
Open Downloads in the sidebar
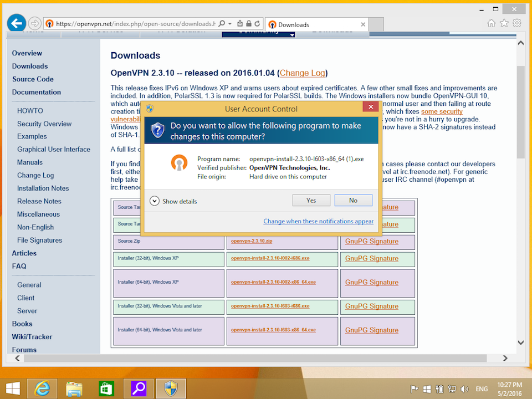point(30,66)
